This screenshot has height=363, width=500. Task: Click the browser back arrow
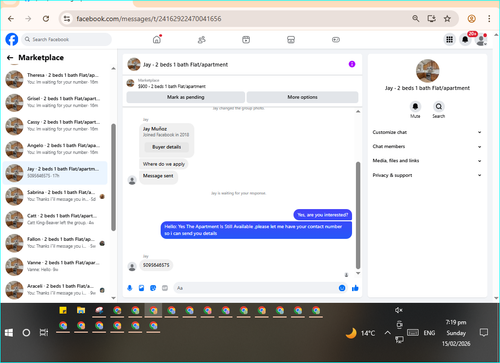click(11, 19)
